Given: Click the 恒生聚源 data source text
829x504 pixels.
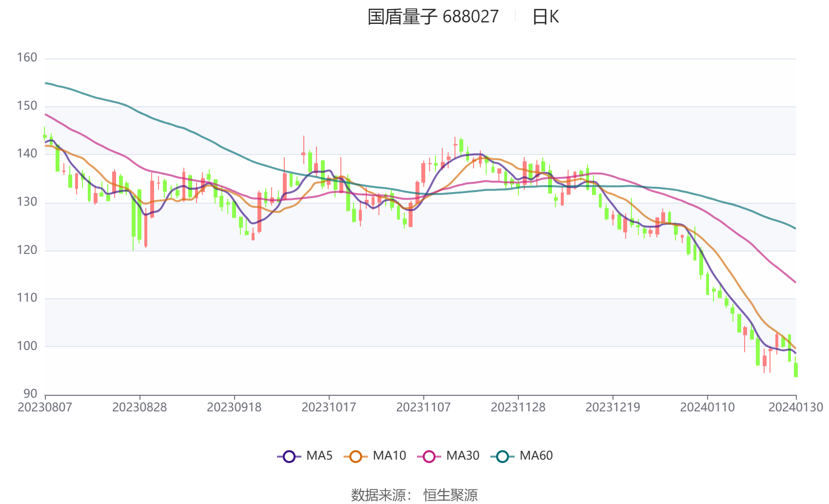Looking at the screenshot, I should (451, 495).
